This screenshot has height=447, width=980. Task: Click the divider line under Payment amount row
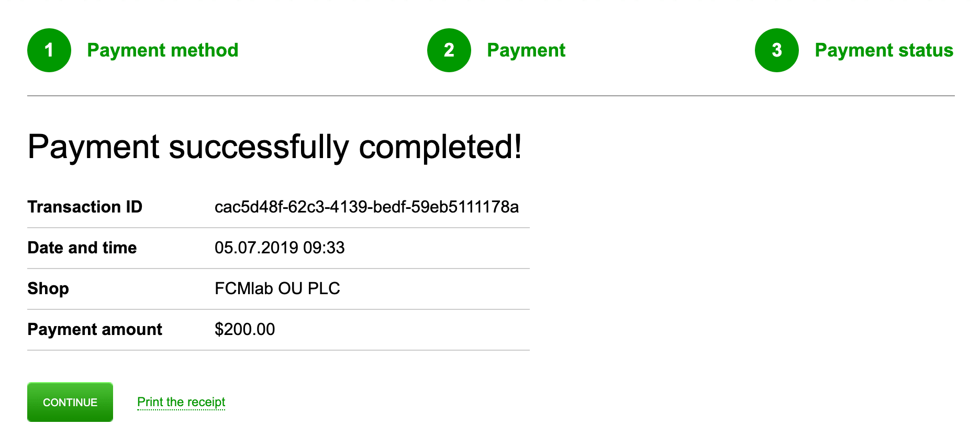coord(278,350)
